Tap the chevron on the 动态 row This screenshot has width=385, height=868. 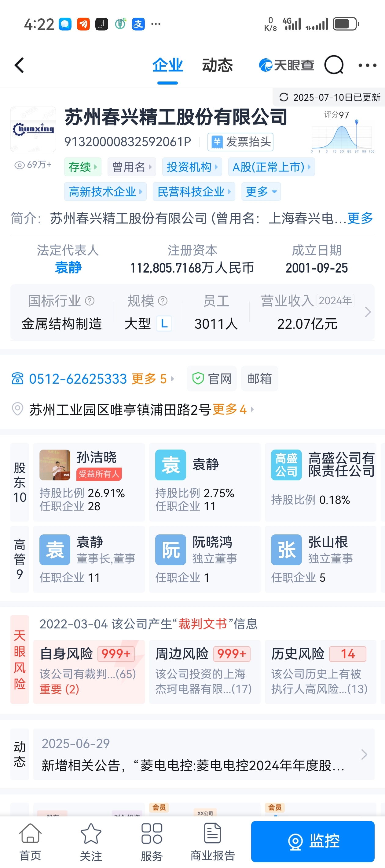tap(364, 754)
